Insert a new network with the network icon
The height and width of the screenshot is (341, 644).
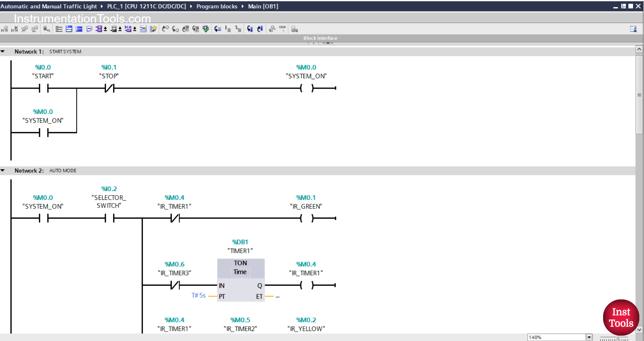pyautogui.click(x=69, y=29)
